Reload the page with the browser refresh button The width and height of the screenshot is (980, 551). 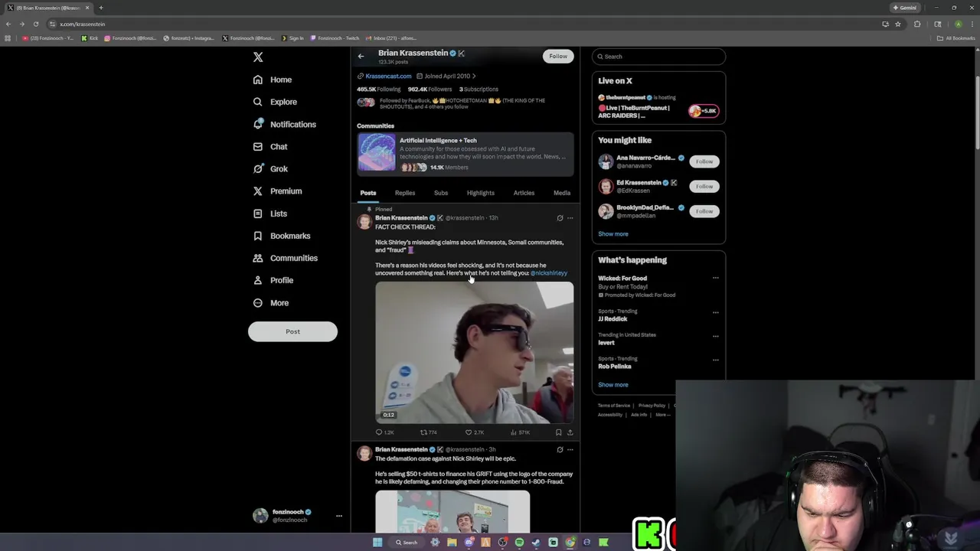pyautogui.click(x=35, y=24)
